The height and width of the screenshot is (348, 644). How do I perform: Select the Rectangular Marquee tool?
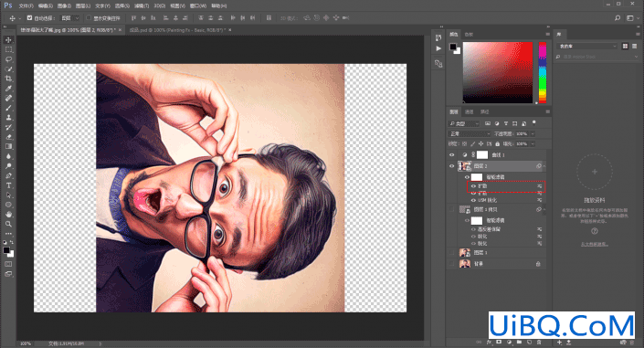click(x=8, y=49)
